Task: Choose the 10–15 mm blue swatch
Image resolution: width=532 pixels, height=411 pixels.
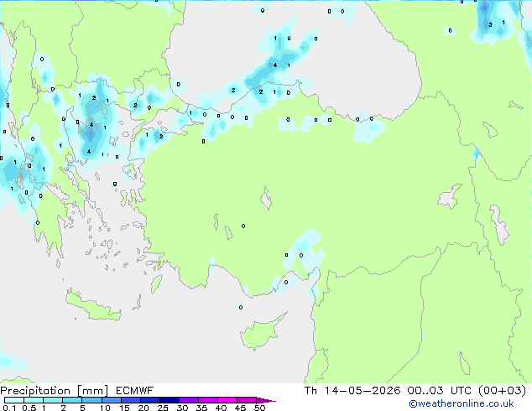Action: pyautogui.click(x=111, y=400)
